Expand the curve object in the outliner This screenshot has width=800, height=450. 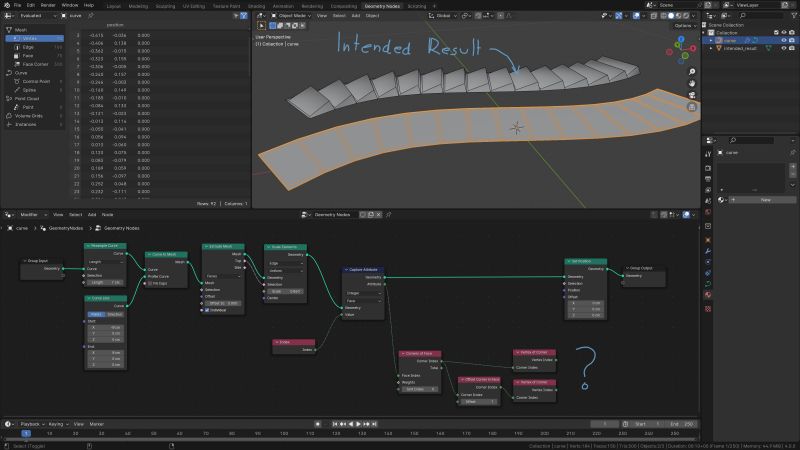tap(711, 40)
